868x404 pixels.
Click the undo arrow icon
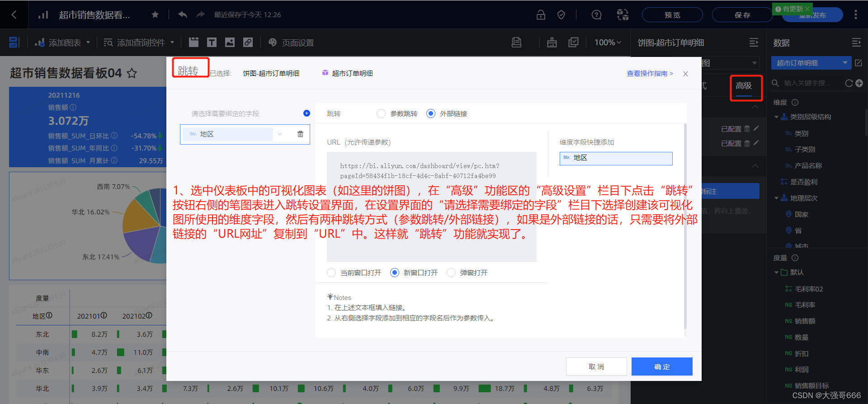coord(183,15)
